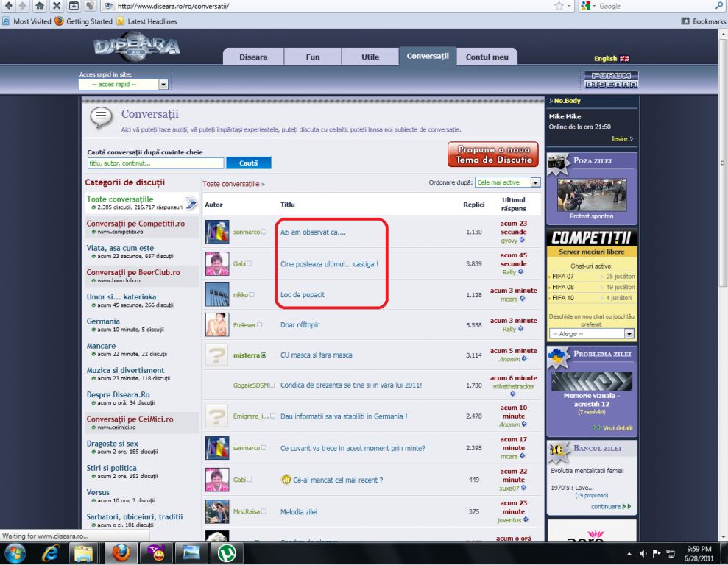This screenshot has width=728, height=565.
Task: Stop page loading with the X icon
Action: tap(56, 6)
